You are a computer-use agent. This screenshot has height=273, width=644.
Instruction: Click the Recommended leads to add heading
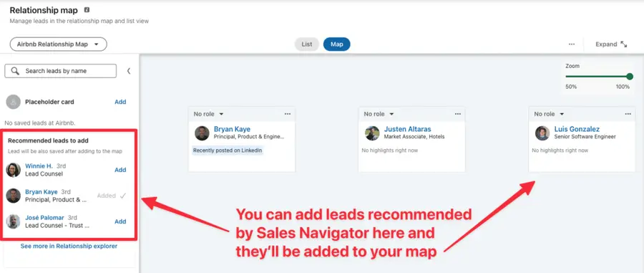(49, 140)
